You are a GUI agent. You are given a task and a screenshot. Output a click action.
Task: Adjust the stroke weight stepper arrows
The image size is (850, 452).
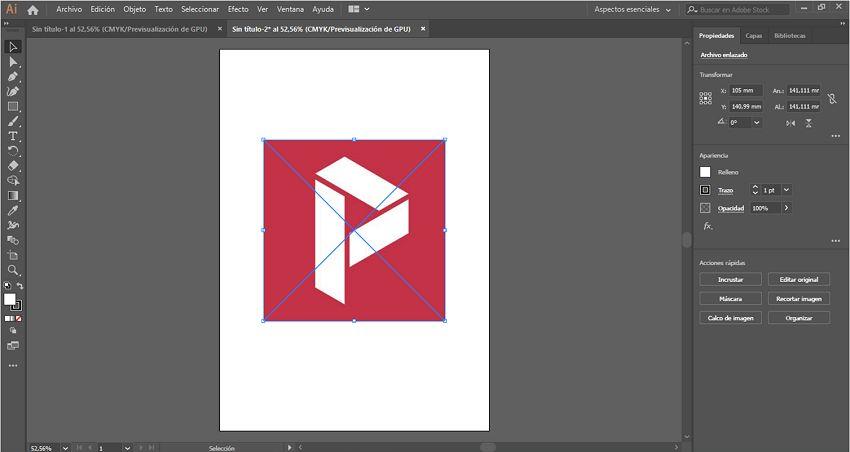(x=755, y=190)
